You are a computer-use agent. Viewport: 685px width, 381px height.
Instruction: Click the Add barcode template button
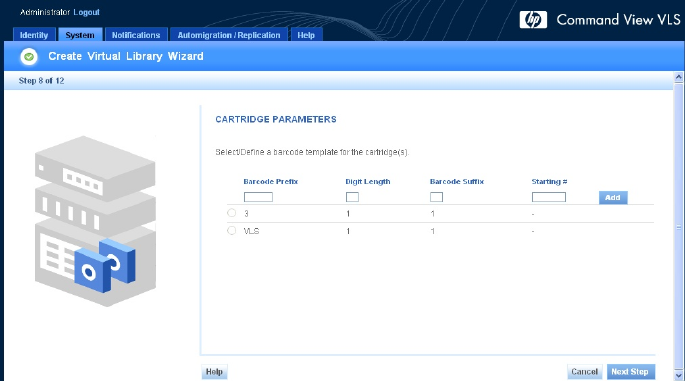click(613, 197)
